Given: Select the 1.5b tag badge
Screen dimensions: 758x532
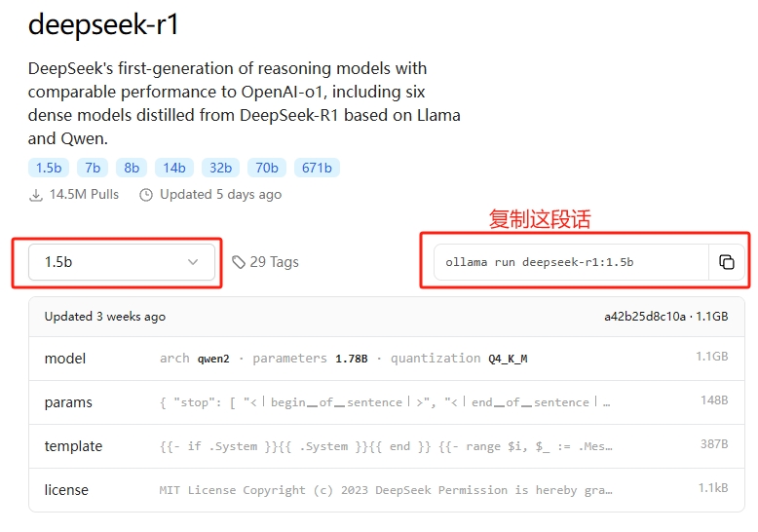Looking at the screenshot, I should pos(49,168).
